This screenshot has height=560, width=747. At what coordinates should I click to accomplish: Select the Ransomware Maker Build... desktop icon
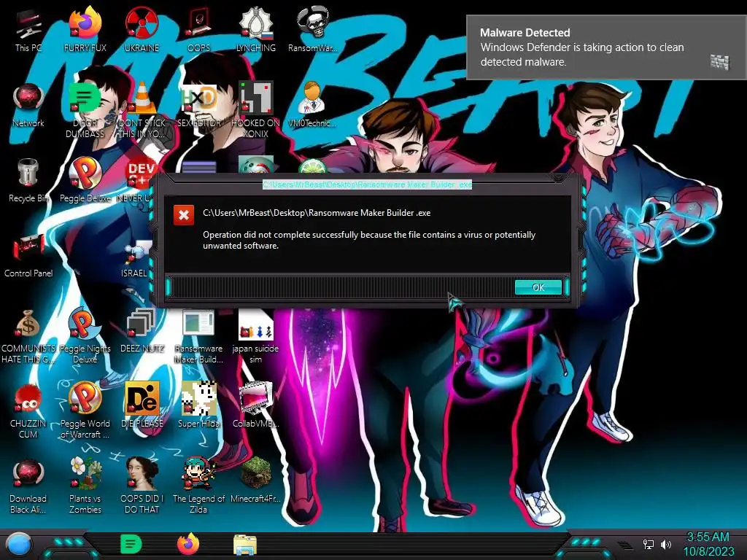tap(198, 335)
